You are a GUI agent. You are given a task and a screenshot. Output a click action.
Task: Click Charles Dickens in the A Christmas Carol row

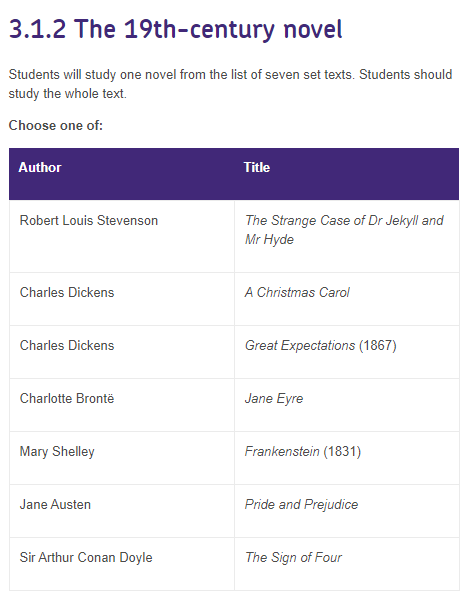[67, 292]
